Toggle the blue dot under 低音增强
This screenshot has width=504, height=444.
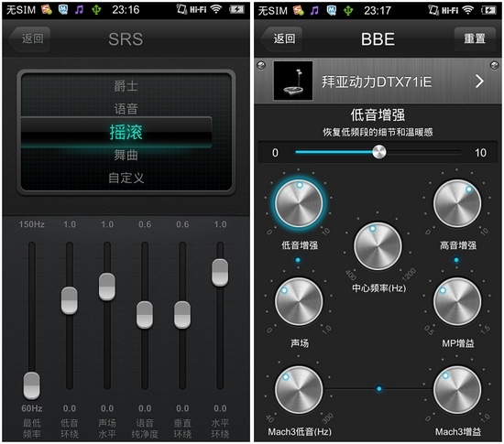(298, 260)
